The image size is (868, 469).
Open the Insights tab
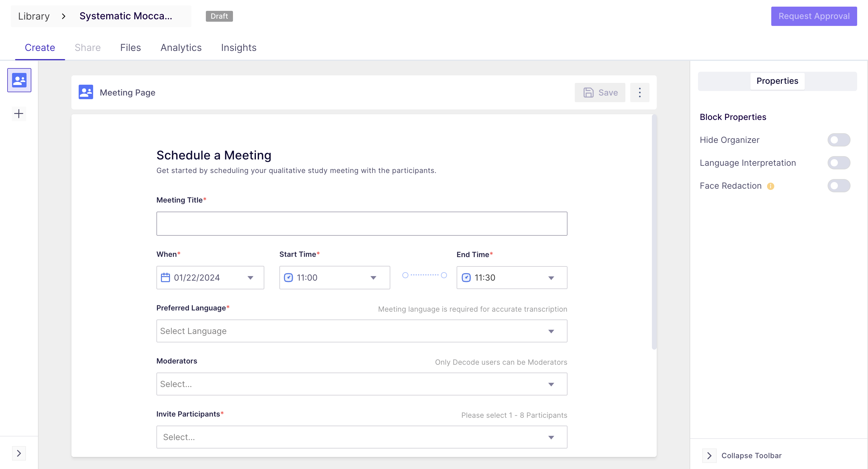tap(239, 48)
